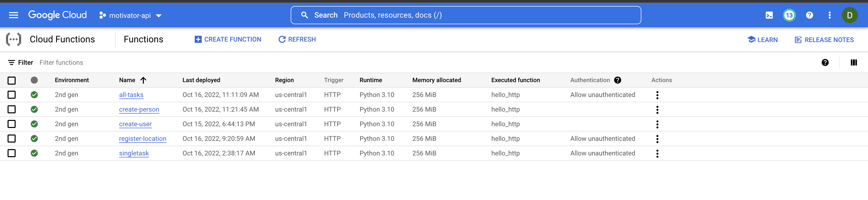
Task: Activate Cloud Shell terminal icon
Action: 769,15
